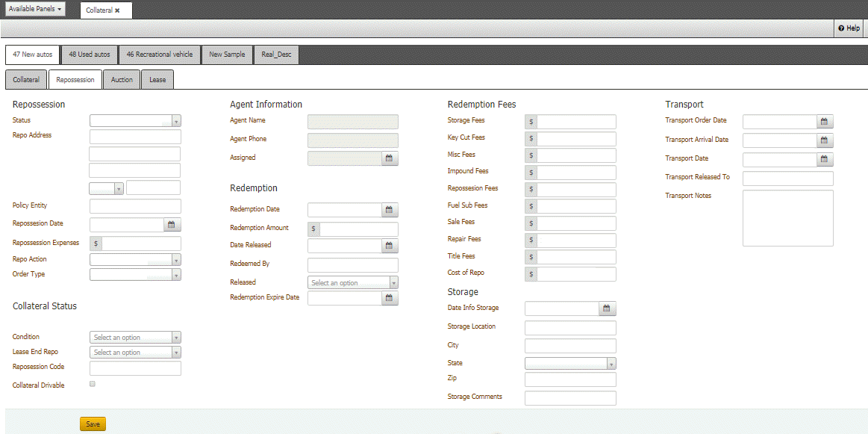Open the Redemption Date calendar
The image size is (868, 434).
[389, 209]
